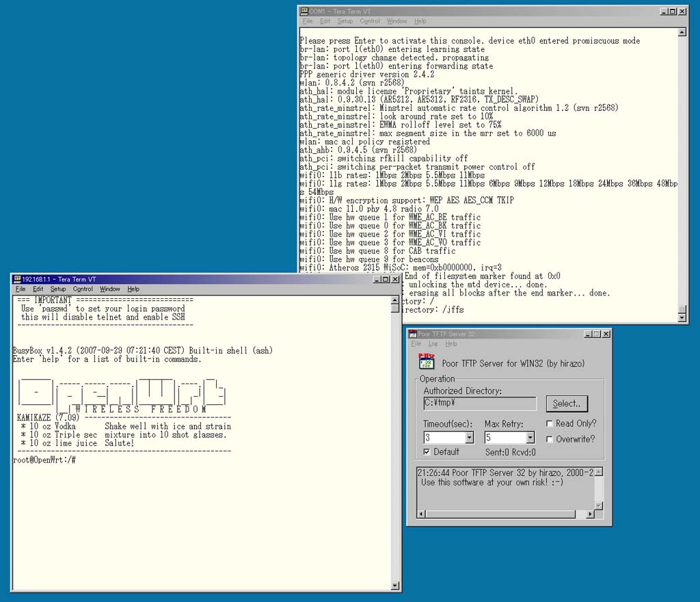The width and height of the screenshot is (700, 602).
Task: Click the "KAMIKAZE (7.09)" text
Action: (49, 417)
